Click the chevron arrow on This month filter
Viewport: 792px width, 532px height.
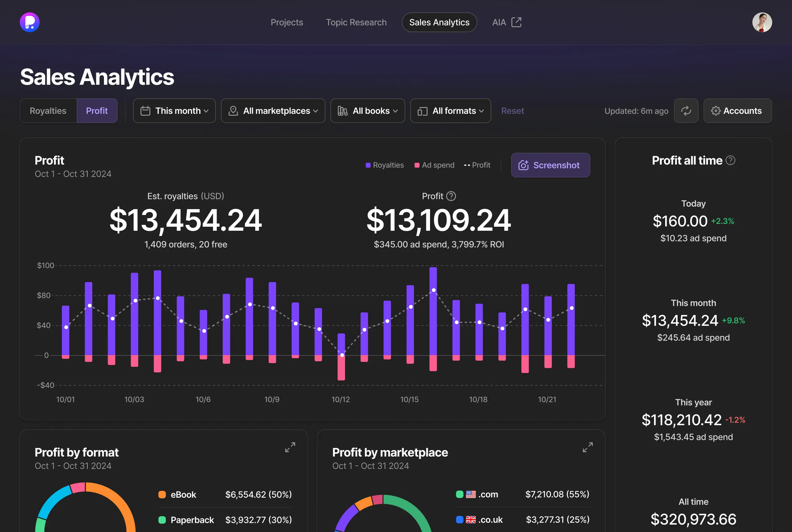point(206,111)
